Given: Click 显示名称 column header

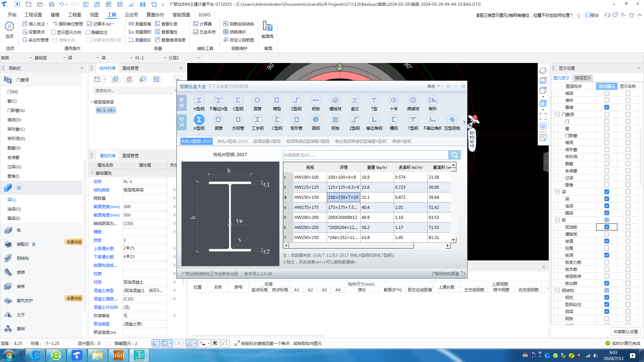Looking at the screenshot, I should click(x=628, y=86).
